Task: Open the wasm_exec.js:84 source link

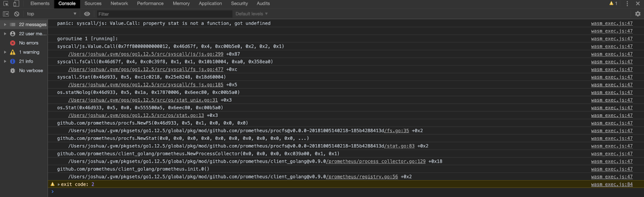Action: tap(611, 184)
